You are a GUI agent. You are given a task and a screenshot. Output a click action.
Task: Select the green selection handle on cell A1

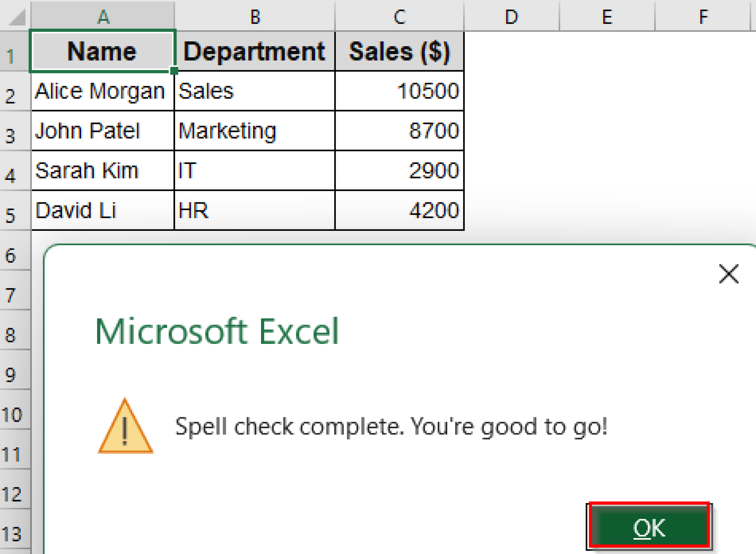coord(174,71)
